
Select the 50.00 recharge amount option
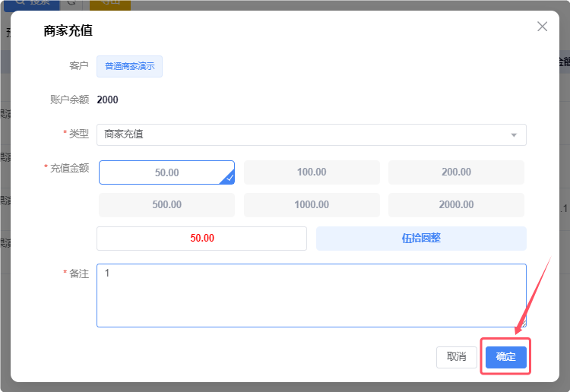pos(167,172)
